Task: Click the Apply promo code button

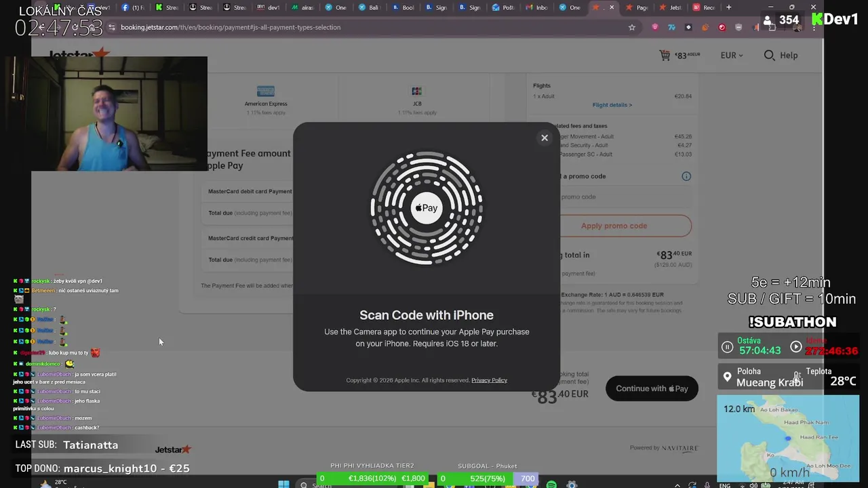Action: point(614,226)
